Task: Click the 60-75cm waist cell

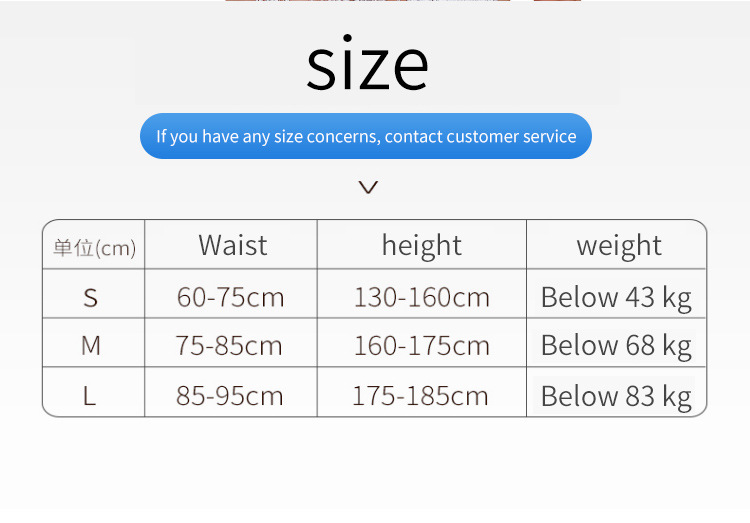Action: (x=230, y=297)
